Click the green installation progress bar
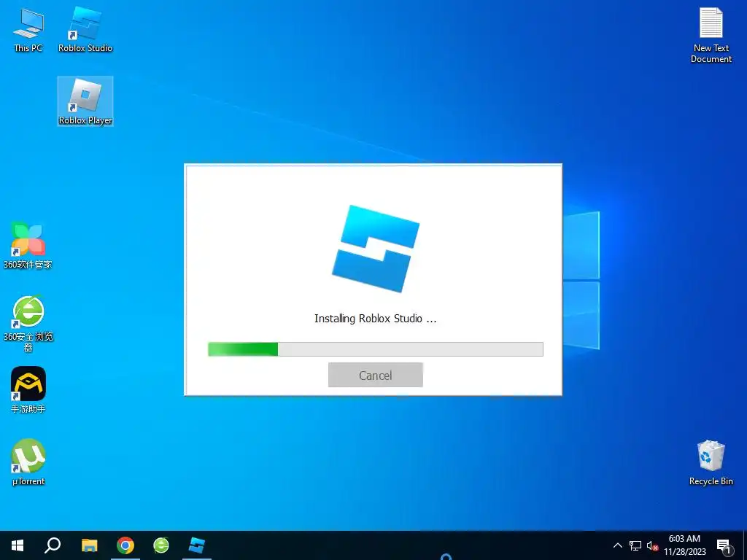Image resolution: width=747 pixels, height=560 pixels. point(376,349)
